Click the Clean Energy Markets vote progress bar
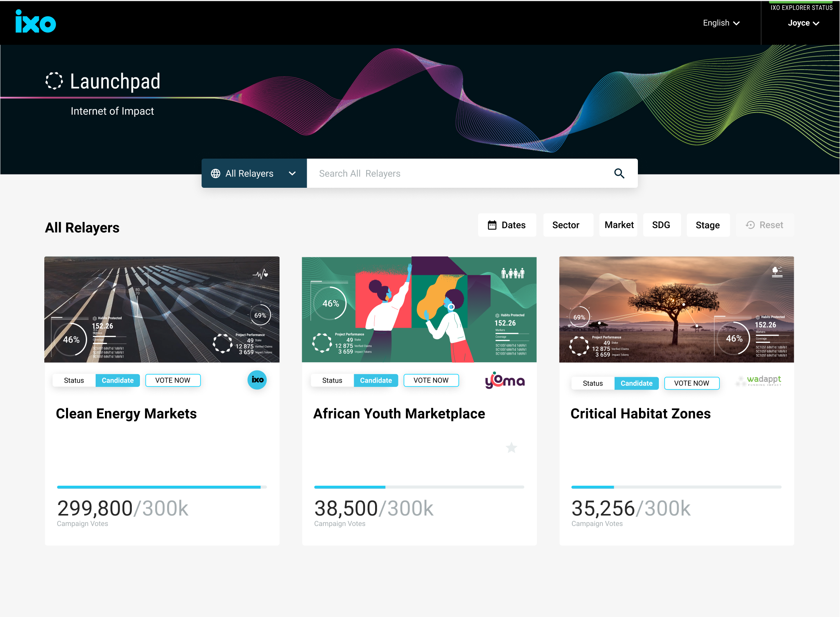Image resolution: width=840 pixels, height=617 pixels. coord(162,487)
